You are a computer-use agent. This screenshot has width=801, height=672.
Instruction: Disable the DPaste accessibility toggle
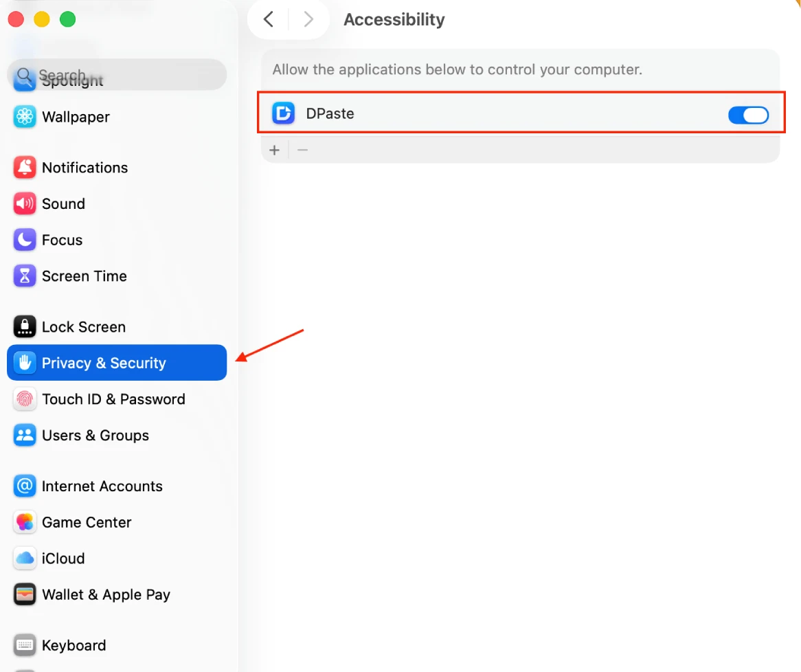[748, 115]
